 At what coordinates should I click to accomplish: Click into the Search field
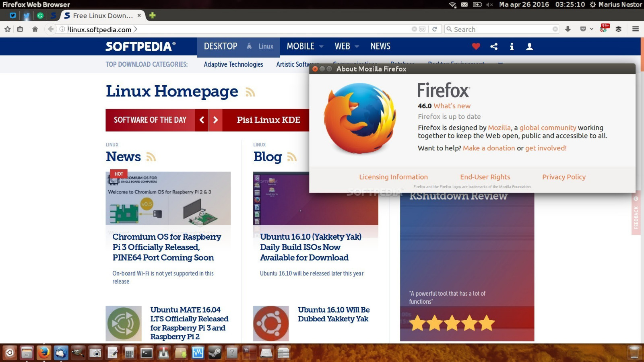502,29
